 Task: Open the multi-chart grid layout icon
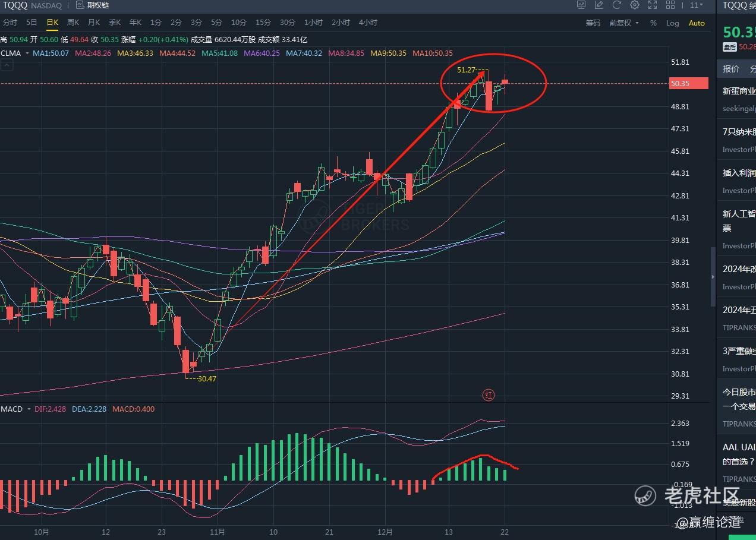pos(671,5)
